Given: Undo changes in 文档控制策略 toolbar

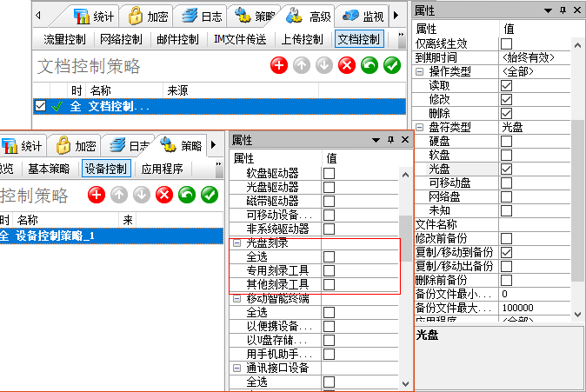Looking at the screenshot, I should [x=370, y=66].
